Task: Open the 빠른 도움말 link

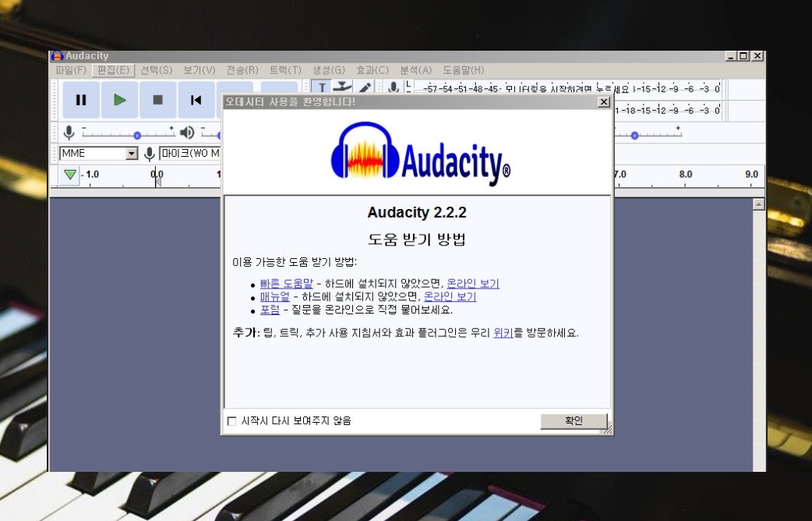Action: 286,284
